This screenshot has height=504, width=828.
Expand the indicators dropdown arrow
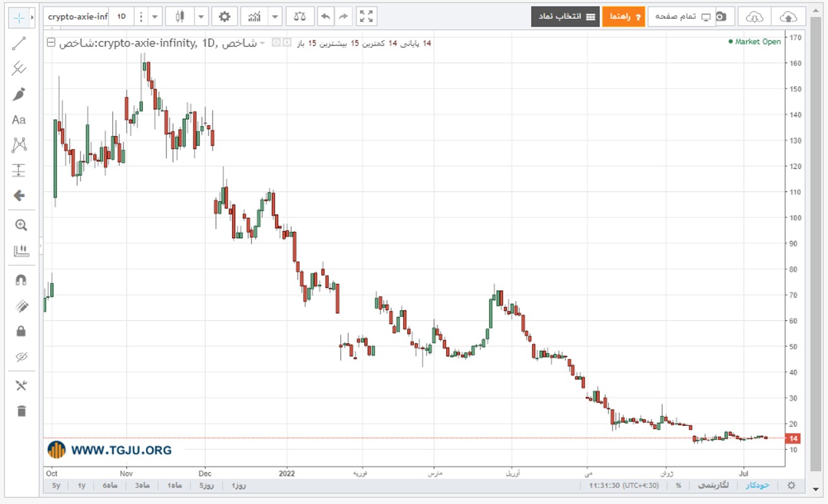tap(275, 17)
